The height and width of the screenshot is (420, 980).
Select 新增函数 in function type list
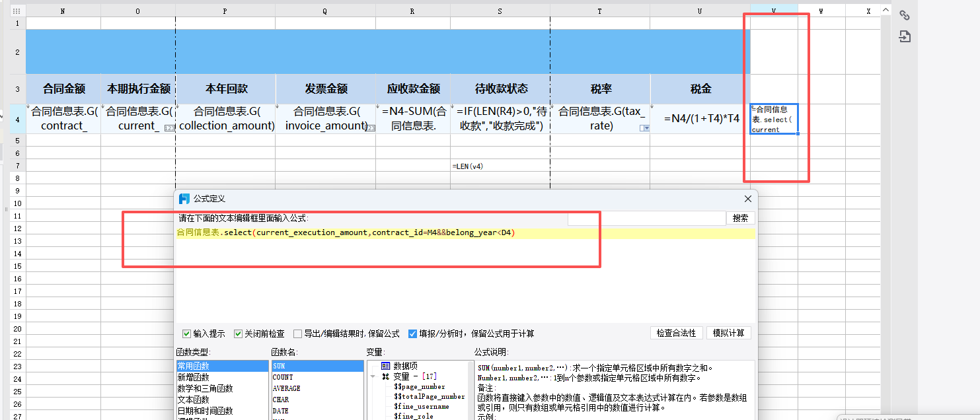(221, 377)
